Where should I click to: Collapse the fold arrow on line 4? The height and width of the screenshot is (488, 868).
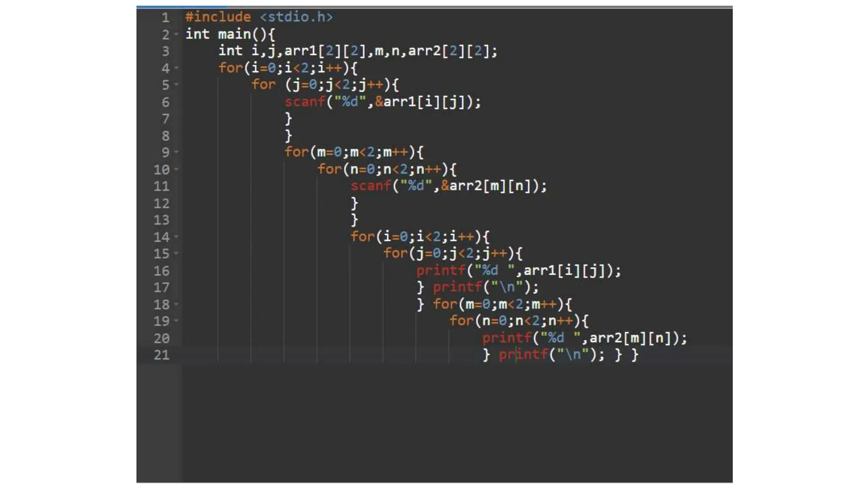tap(176, 68)
